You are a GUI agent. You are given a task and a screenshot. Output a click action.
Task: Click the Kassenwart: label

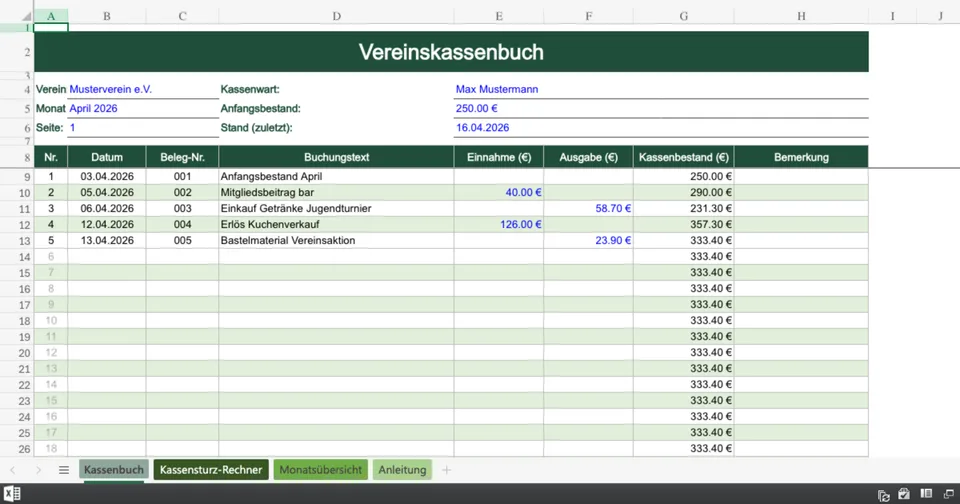250,89
